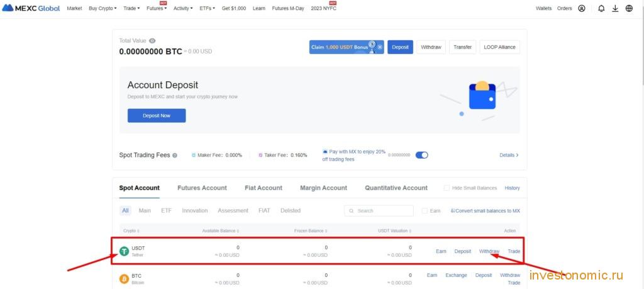Image resolution: width=644 pixels, height=289 pixels.
Task: Click the Withdraw button near Total Value
Action: point(431,47)
